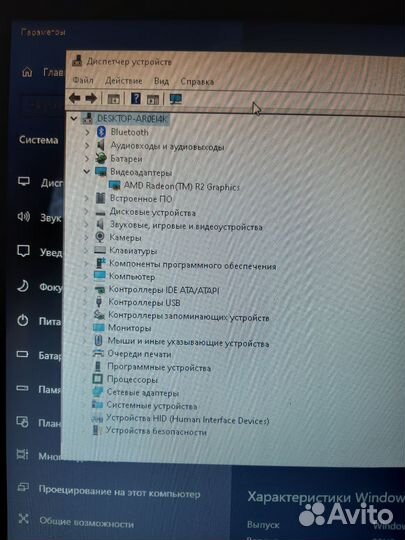
Task: Open the Действие menu
Action: (x=123, y=81)
